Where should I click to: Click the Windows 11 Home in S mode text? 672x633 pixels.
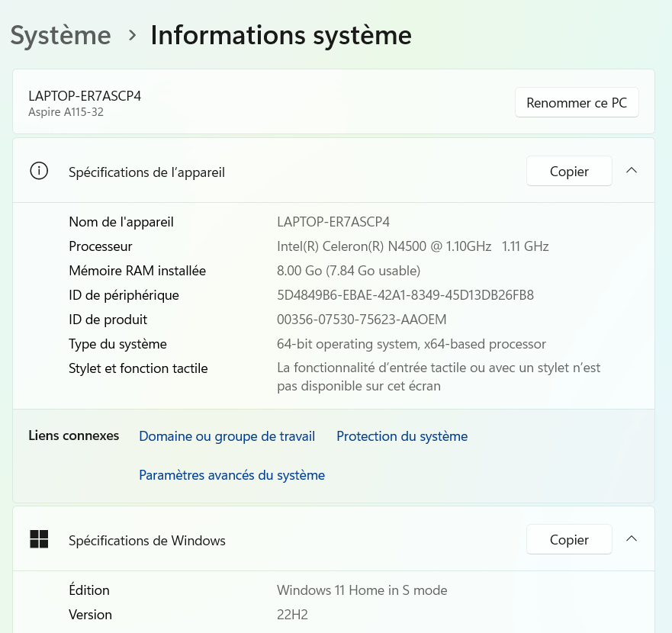pos(362,590)
